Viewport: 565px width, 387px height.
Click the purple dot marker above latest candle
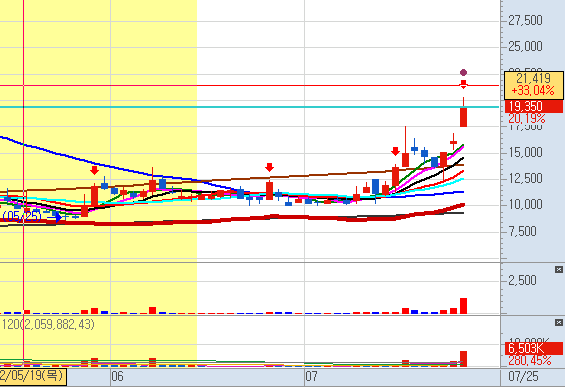point(463,72)
